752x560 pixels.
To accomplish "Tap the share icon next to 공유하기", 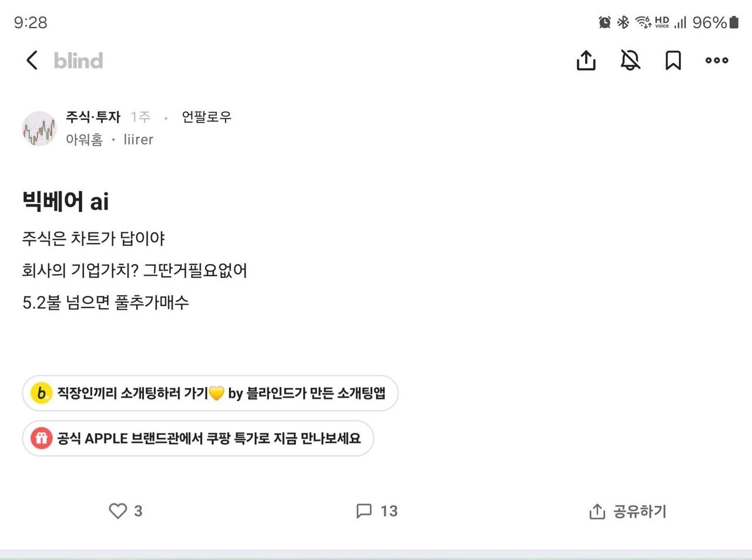I will 597,511.
